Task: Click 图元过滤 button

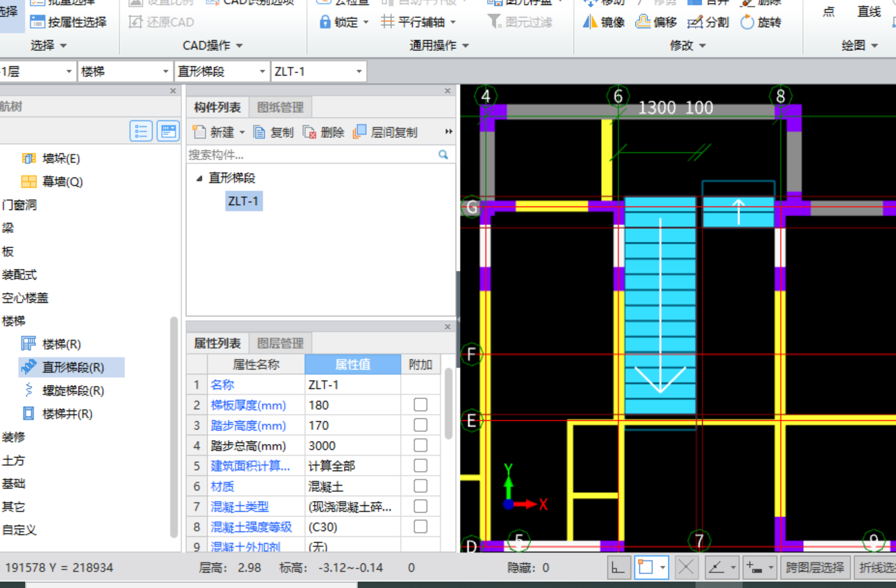Action: (520, 22)
